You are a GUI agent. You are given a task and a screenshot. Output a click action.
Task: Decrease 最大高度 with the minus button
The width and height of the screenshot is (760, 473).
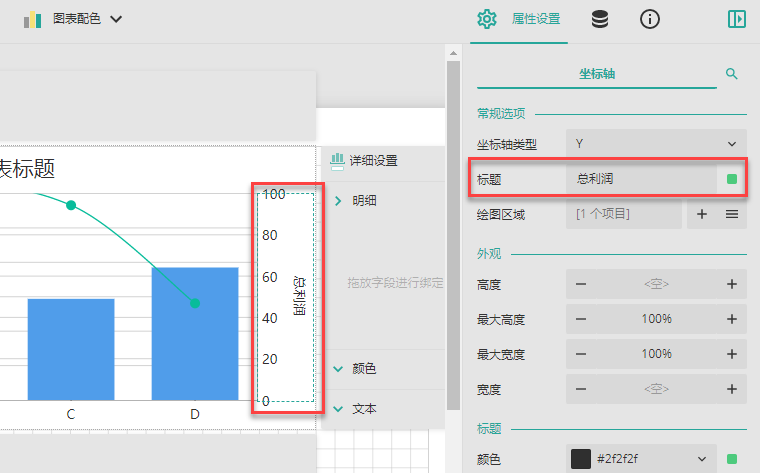581,319
